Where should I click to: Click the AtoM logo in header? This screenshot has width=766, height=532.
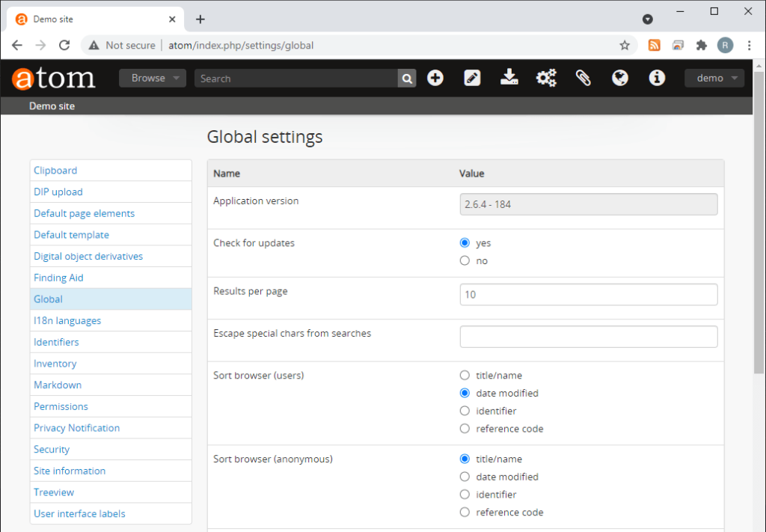(x=53, y=78)
